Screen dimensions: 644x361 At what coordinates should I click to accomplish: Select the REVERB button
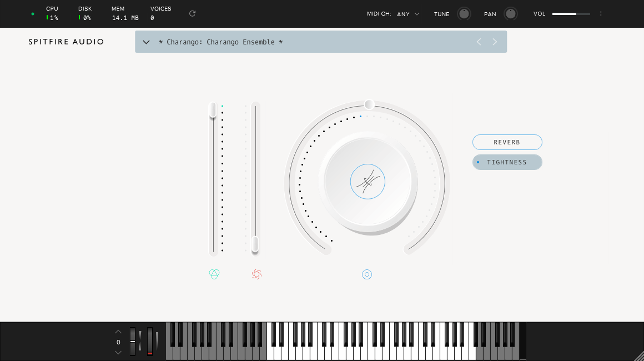tap(507, 142)
